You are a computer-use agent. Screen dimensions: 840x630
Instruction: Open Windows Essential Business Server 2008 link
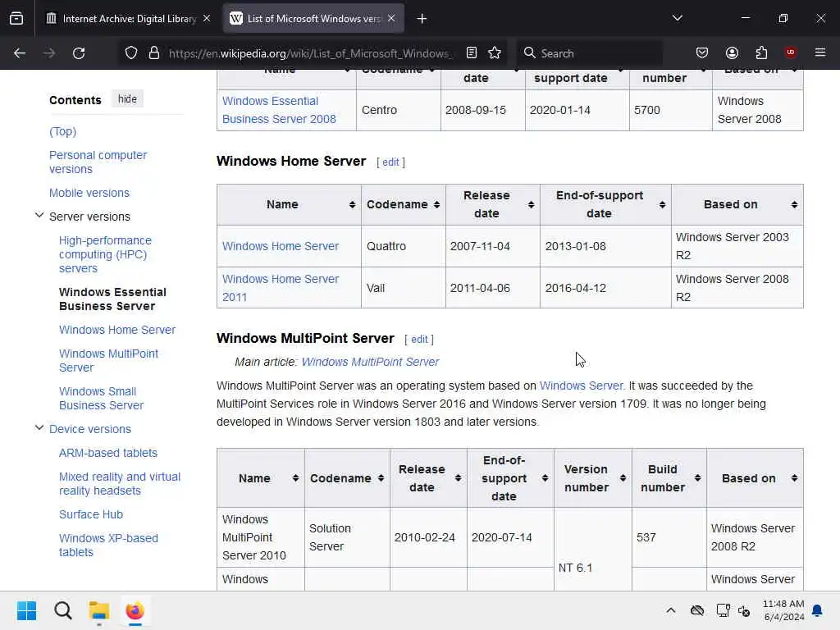coord(279,110)
